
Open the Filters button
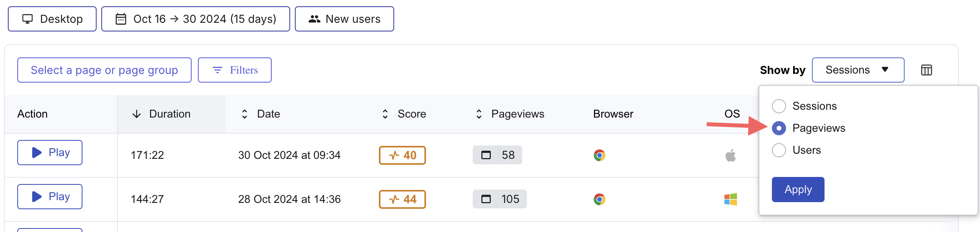[x=235, y=70]
